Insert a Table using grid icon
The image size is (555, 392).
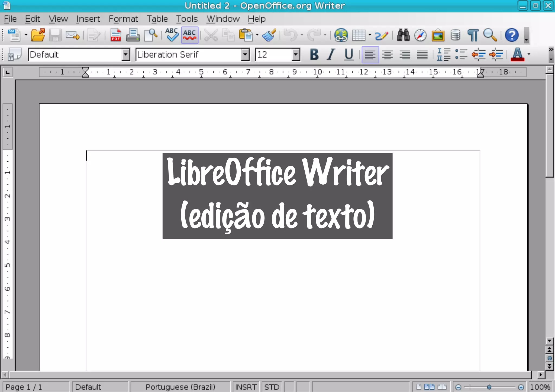click(x=359, y=35)
